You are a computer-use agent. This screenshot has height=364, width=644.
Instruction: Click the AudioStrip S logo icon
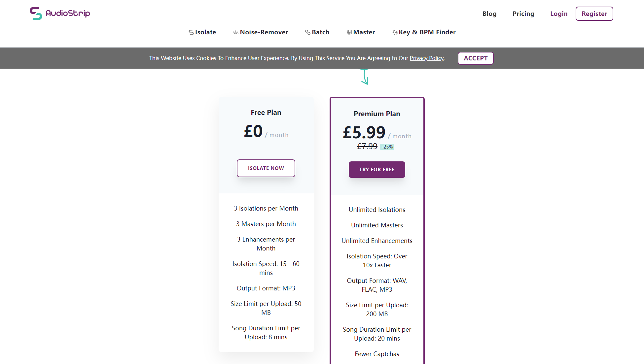36,14
